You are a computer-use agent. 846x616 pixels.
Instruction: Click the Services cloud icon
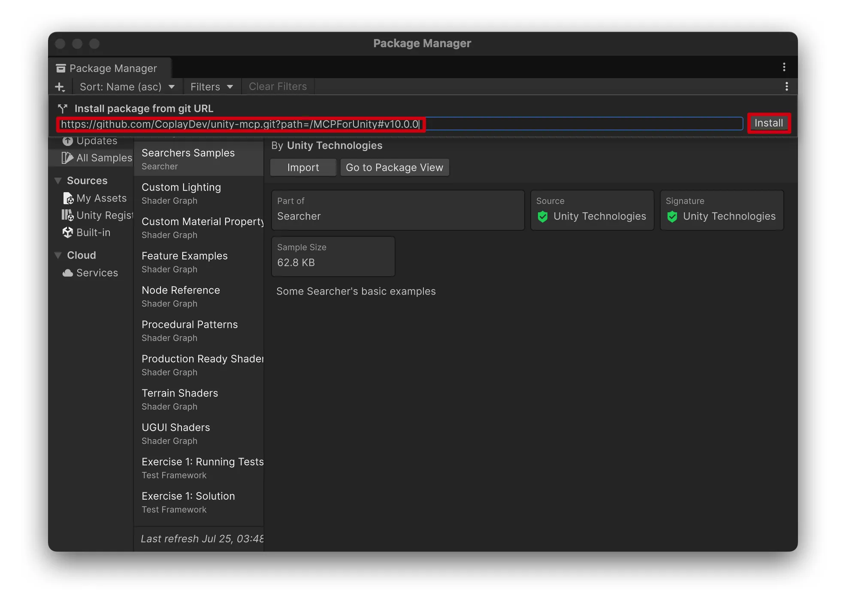click(x=68, y=273)
